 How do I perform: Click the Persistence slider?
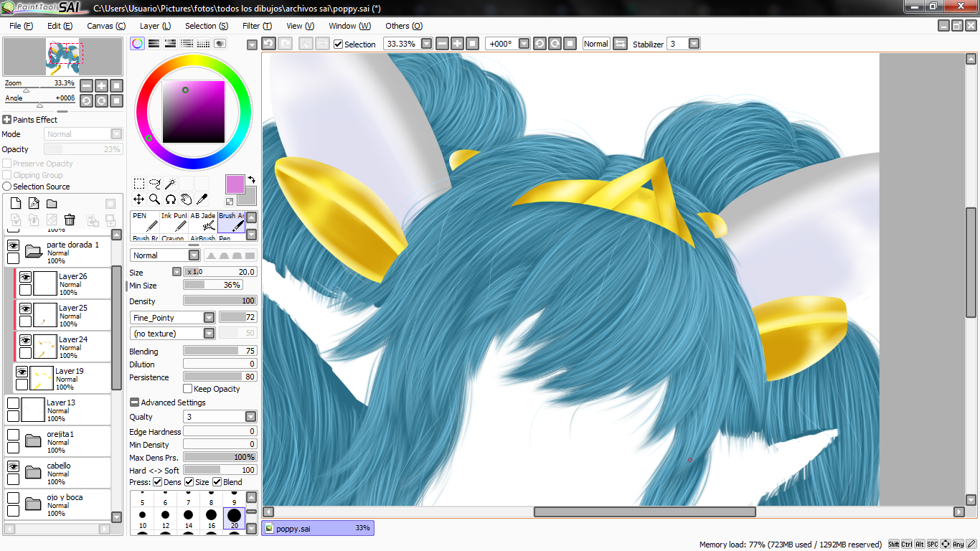point(220,377)
